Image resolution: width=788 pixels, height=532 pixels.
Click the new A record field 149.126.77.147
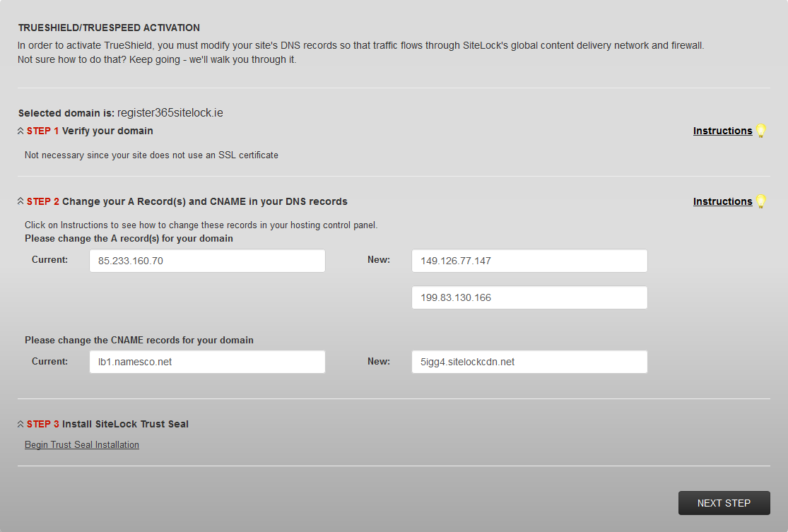pyautogui.click(x=529, y=261)
